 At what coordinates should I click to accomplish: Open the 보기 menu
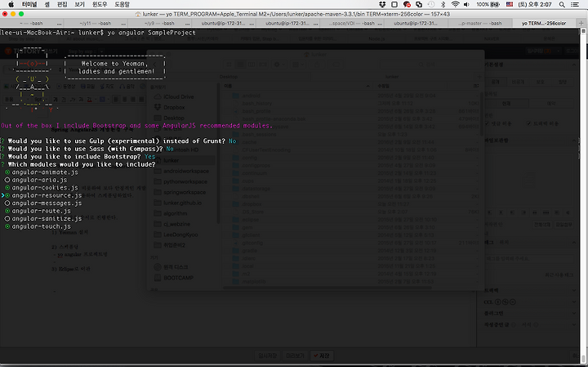point(79,5)
